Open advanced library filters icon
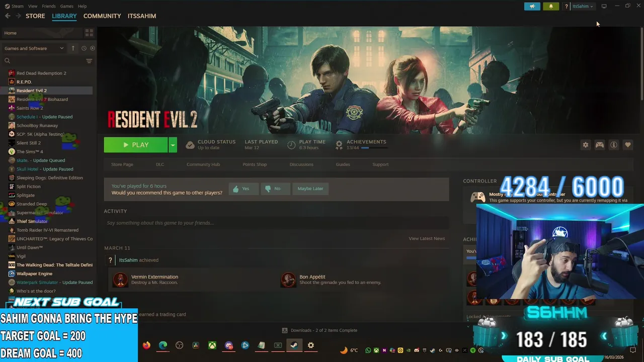 click(x=89, y=61)
